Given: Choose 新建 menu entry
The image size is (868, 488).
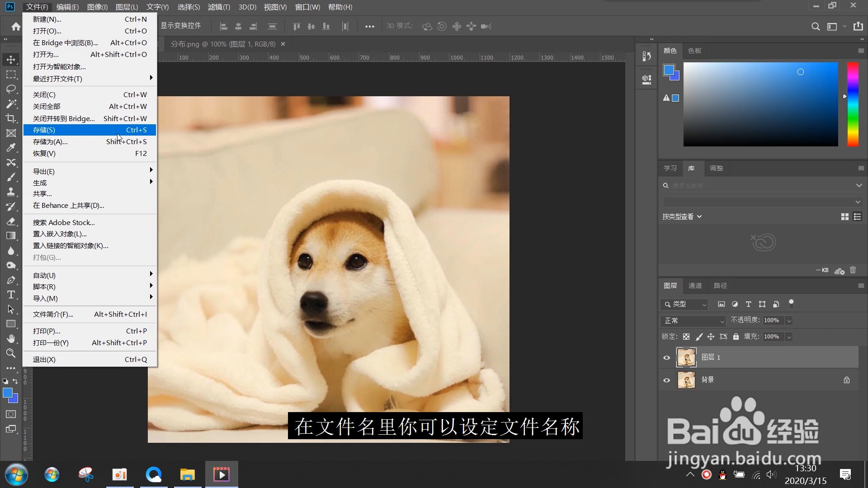Looking at the screenshot, I should 90,19.
